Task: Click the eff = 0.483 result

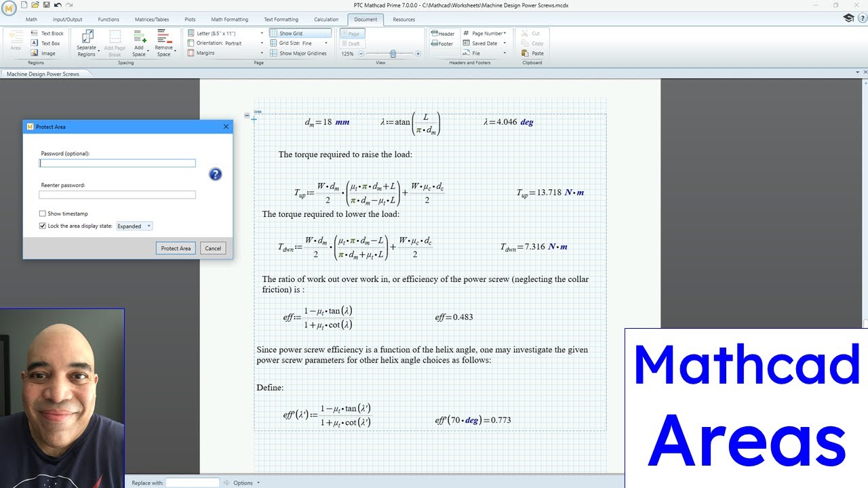Action: point(454,317)
